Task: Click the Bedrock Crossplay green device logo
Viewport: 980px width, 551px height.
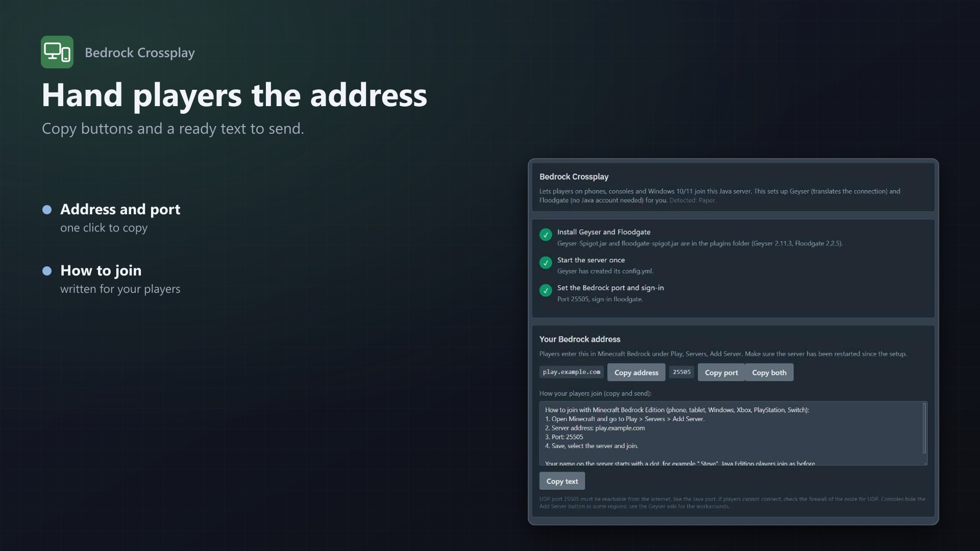Action: click(x=57, y=52)
